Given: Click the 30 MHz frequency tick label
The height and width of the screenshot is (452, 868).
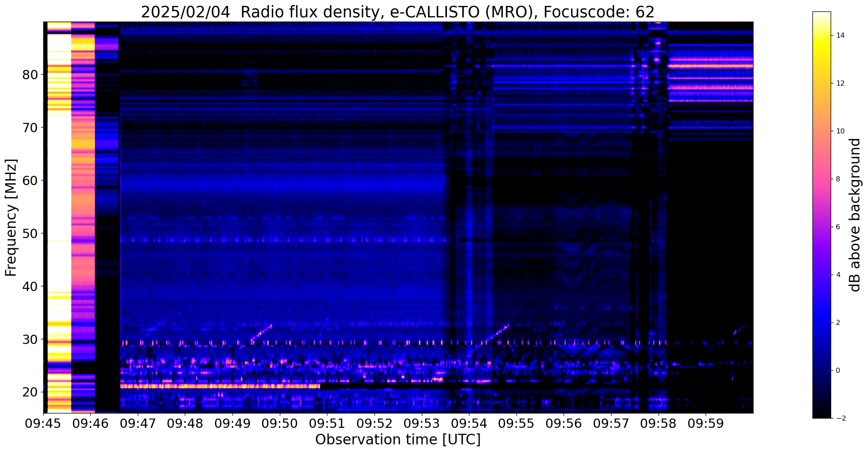Looking at the screenshot, I should coord(30,340).
